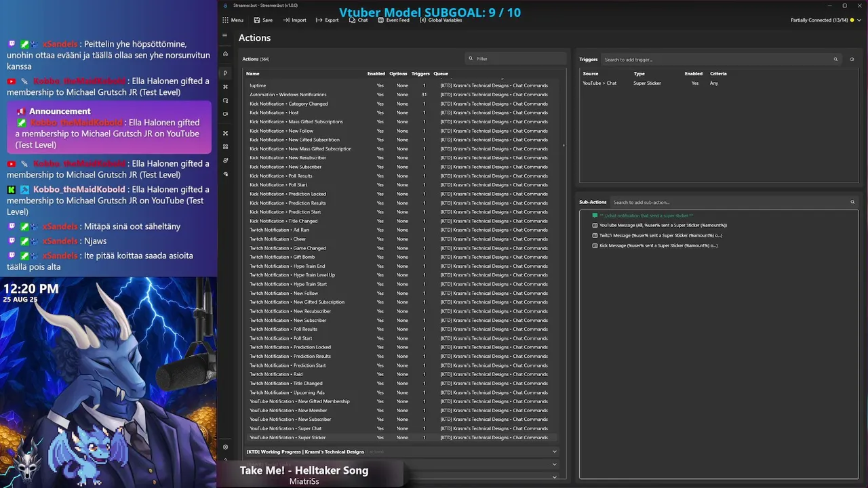
Task: Select YouTube Notification • Super Chat row
Action: (x=400, y=428)
